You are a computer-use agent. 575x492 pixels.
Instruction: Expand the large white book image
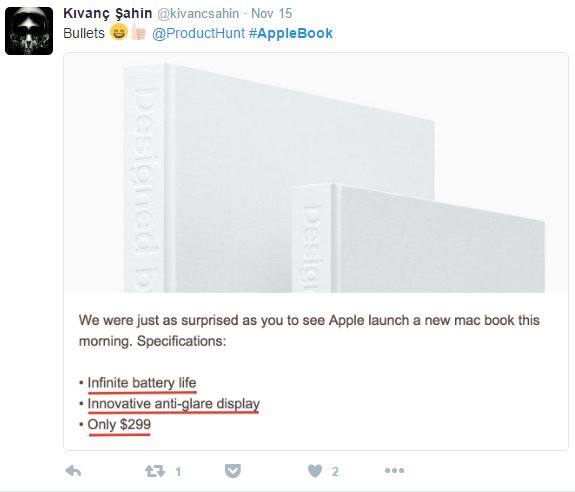(316, 173)
